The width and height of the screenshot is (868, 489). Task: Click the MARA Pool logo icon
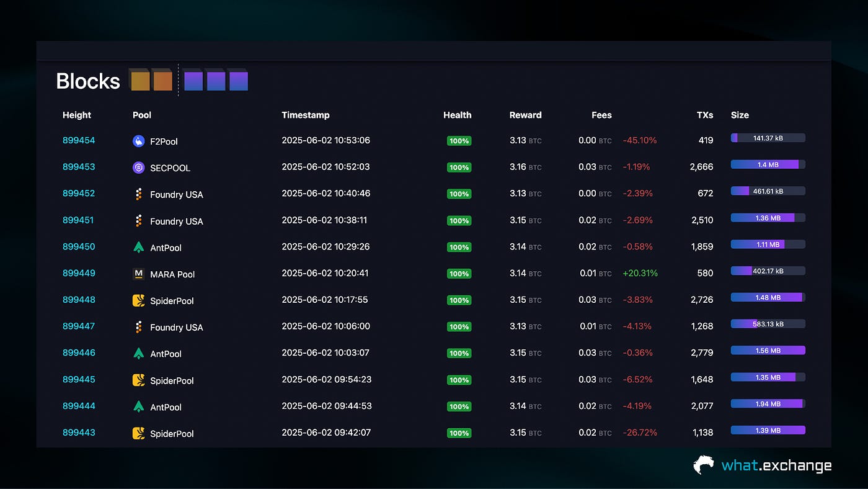139,274
